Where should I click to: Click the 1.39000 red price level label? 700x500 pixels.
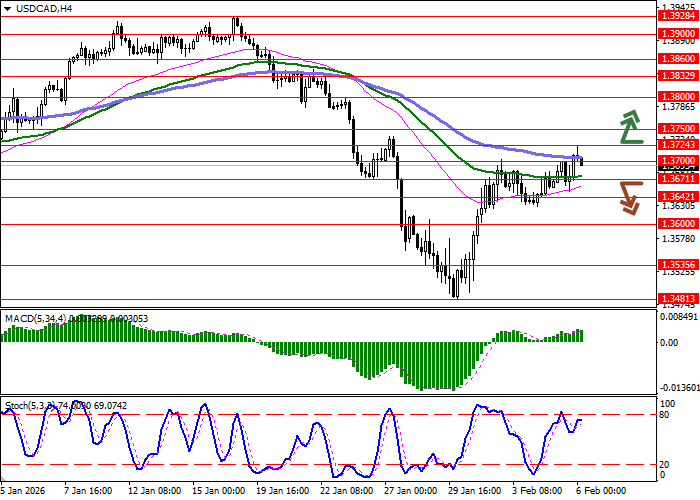(678, 34)
